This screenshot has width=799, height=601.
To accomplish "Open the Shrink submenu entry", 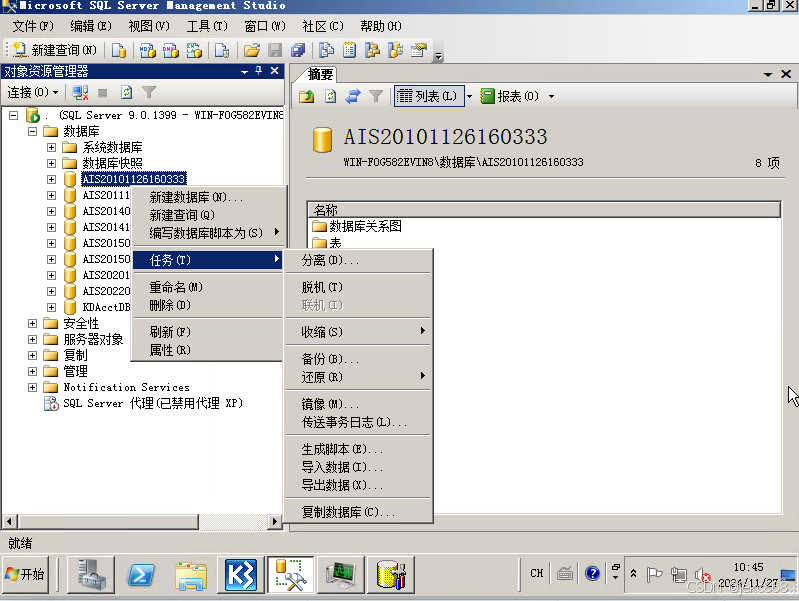I will (x=358, y=332).
